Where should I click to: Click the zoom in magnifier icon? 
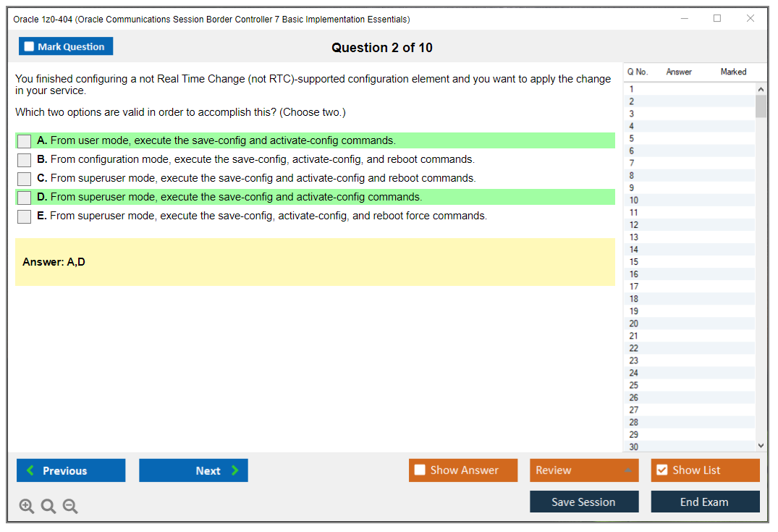pos(27,507)
